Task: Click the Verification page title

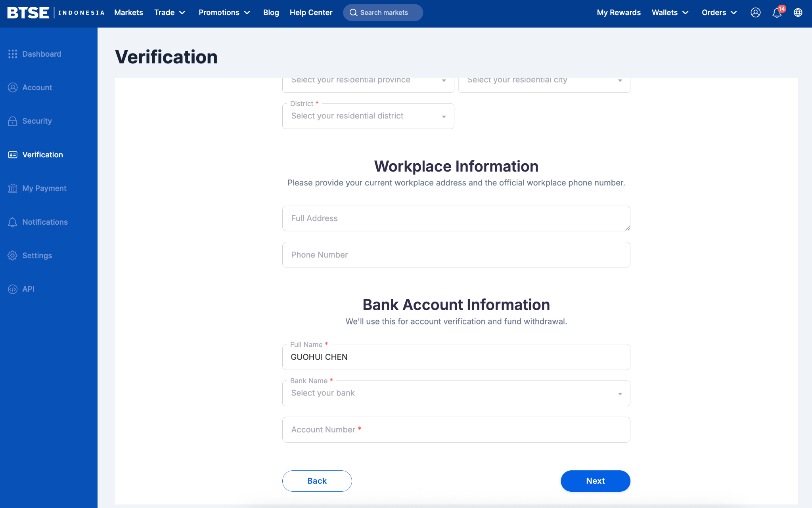Action: [167, 57]
